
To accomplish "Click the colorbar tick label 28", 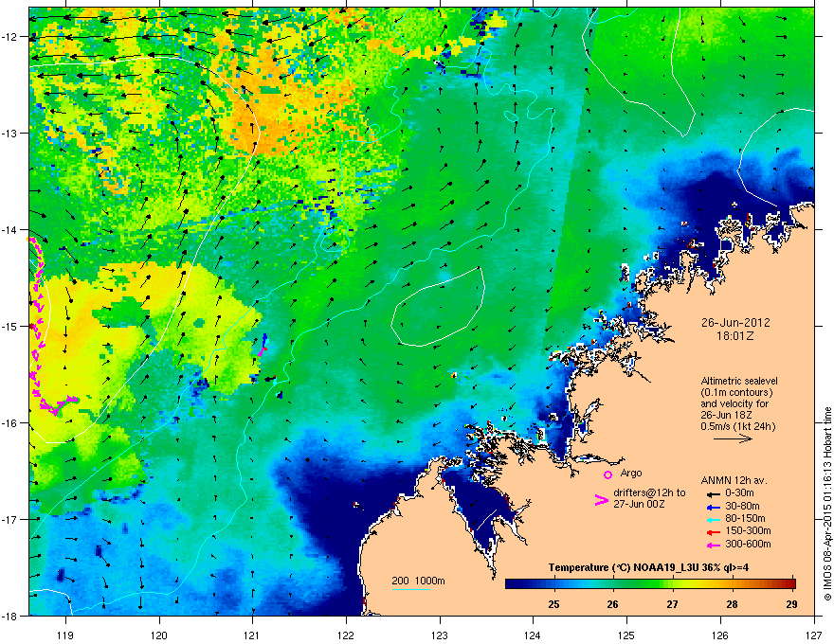I will point(733,604).
